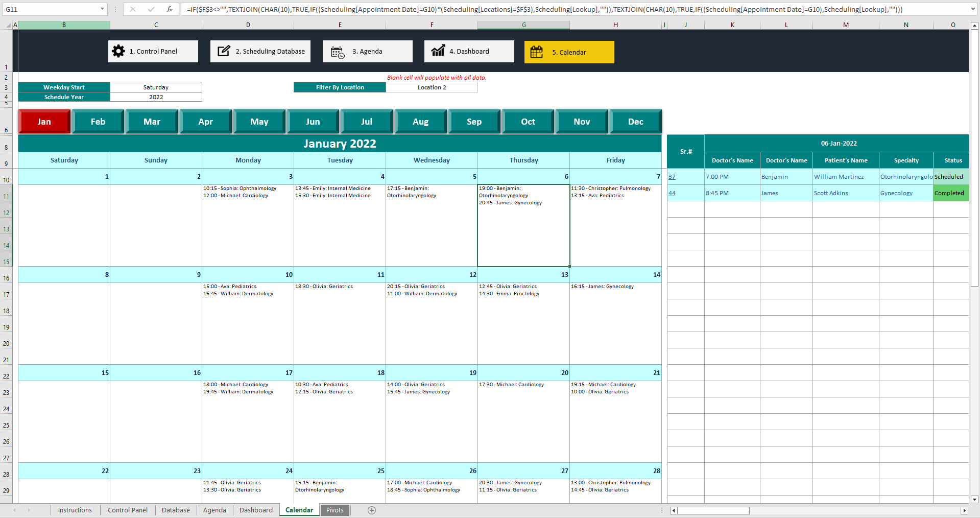Viewport: 980px width, 518px height.
Task: Select the Weekday Start value cell showing Saturday
Action: coord(156,87)
